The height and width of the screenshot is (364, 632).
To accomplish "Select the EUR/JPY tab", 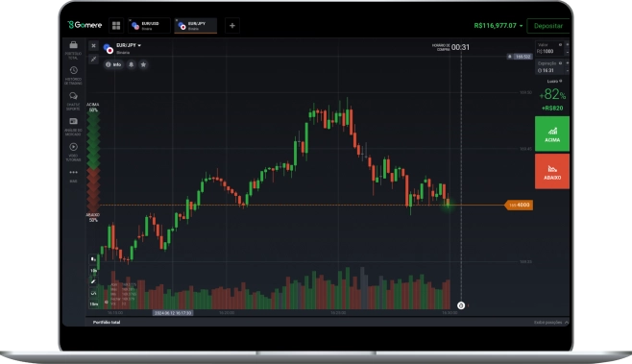I will pos(196,26).
